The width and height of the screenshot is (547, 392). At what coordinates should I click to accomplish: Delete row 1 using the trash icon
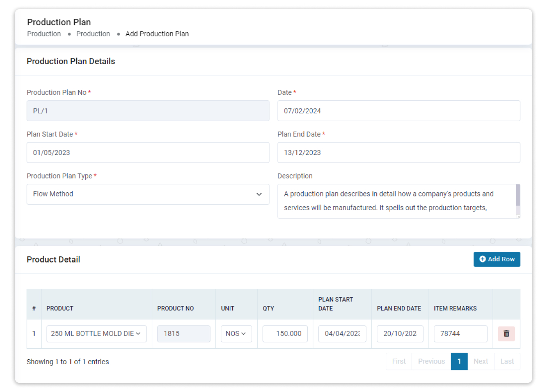(506, 334)
